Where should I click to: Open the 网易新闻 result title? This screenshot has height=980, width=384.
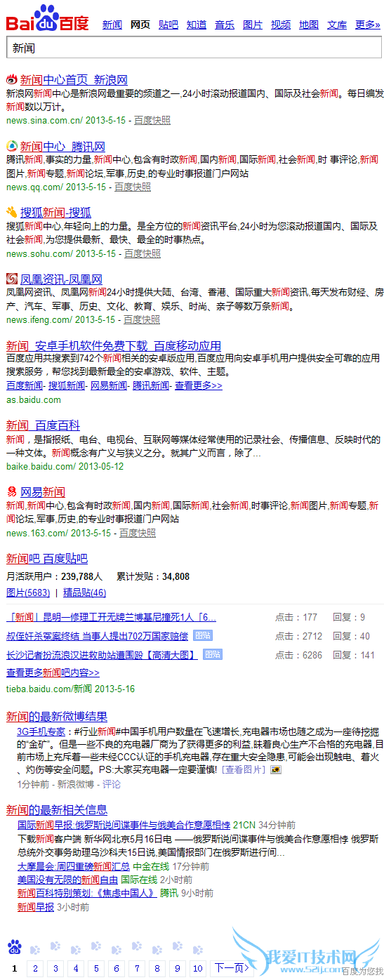click(43, 491)
